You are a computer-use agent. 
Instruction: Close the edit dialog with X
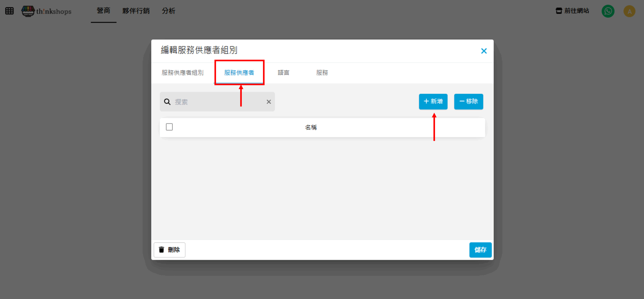(x=484, y=51)
